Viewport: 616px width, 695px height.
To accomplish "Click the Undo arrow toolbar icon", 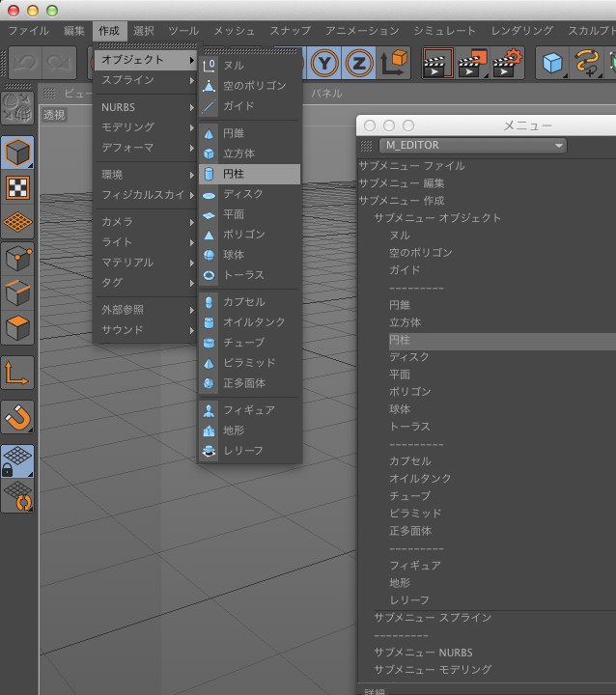I will (x=25, y=64).
